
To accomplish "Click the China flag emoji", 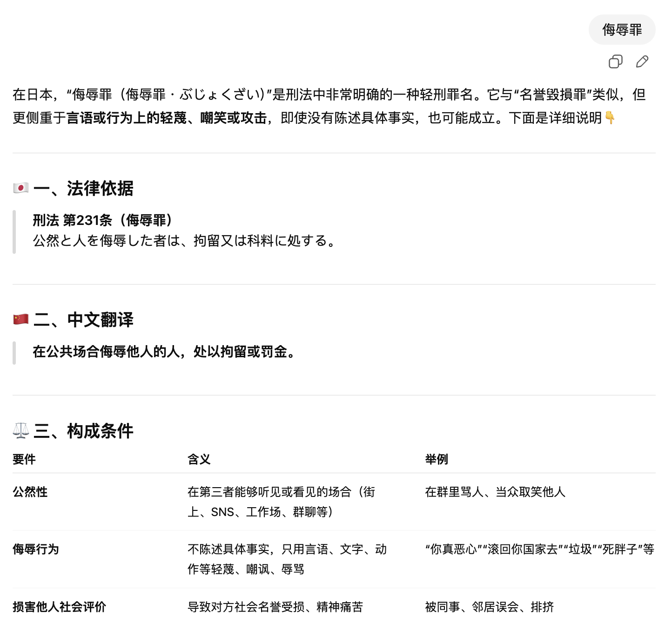I will [x=21, y=319].
